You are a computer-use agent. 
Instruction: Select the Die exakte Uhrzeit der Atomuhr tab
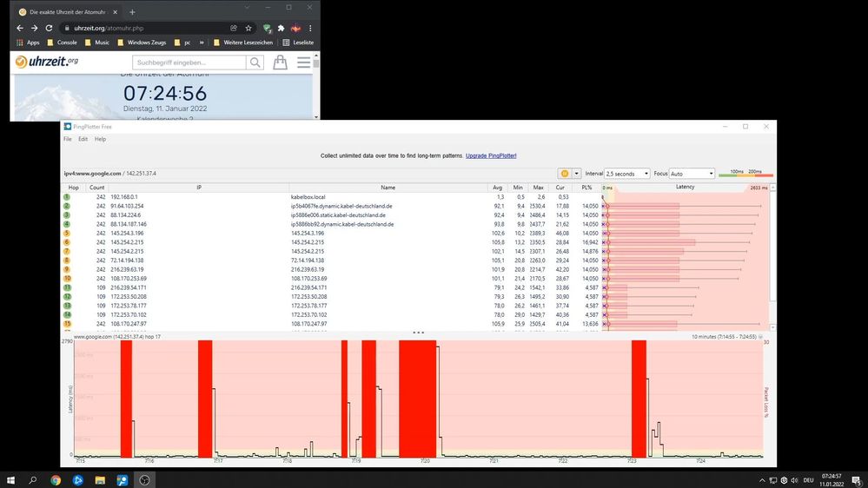pos(68,11)
